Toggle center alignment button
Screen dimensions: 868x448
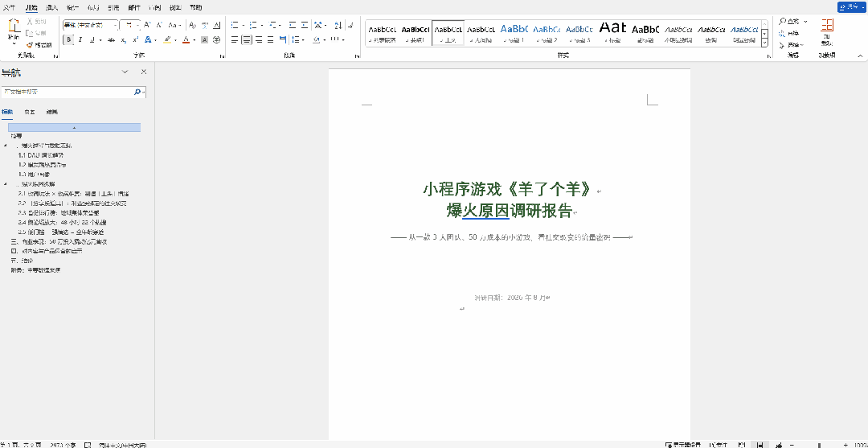(247, 40)
